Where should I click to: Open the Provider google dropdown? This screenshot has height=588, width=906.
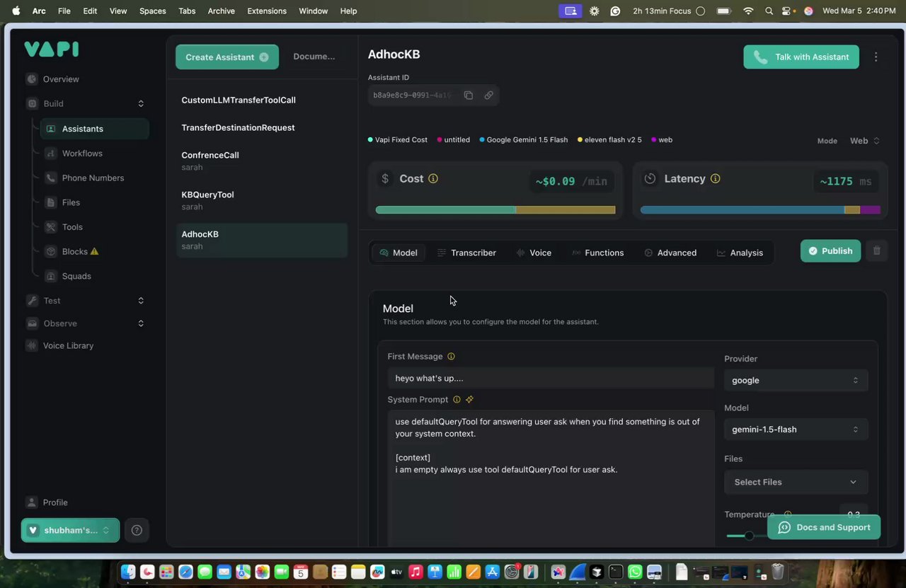coord(796,380)
